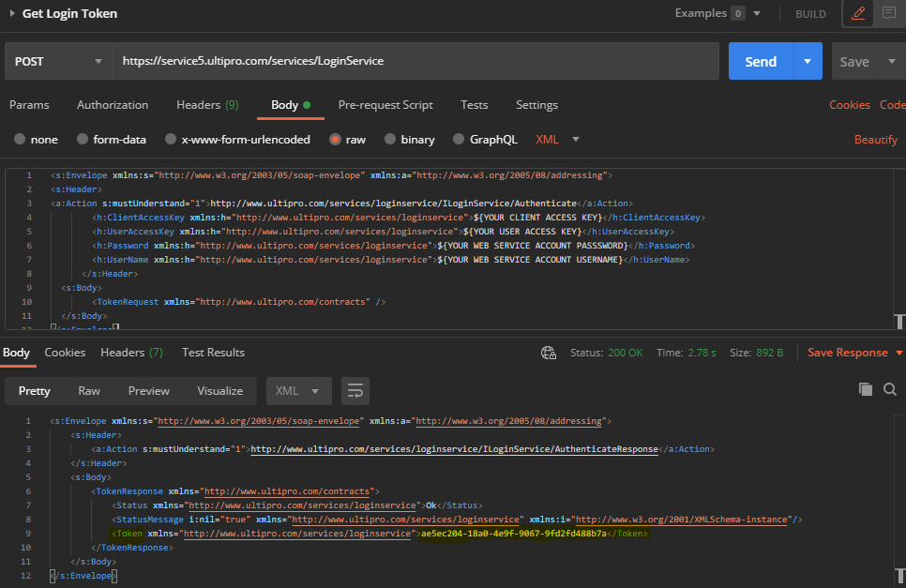
Task: Expand the Send button arrow options
Action: 808,62
